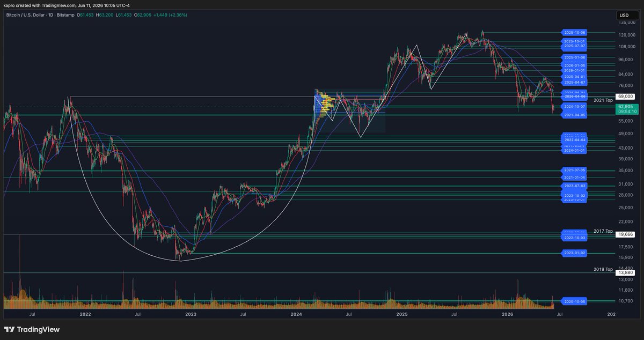Click the 84,000 price axis value

pos(627,74)
